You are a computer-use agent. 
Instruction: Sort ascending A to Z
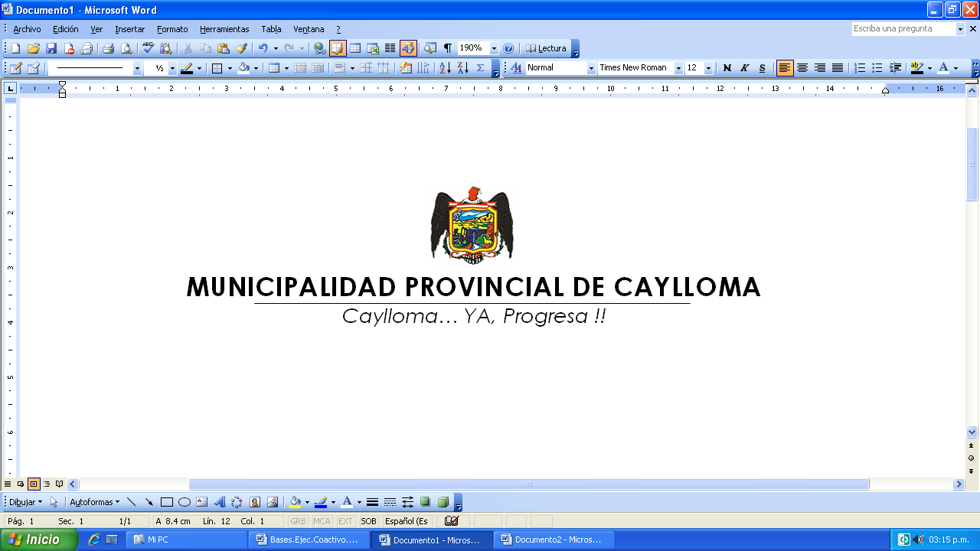pos(445,68)
